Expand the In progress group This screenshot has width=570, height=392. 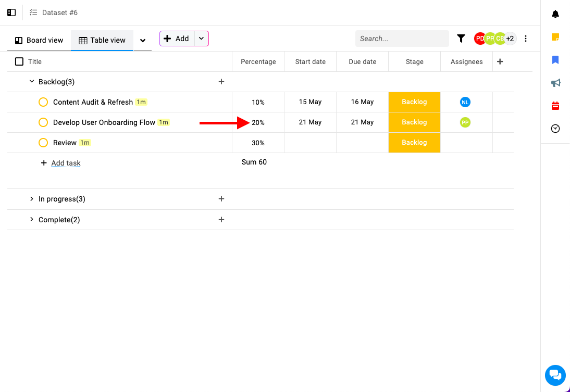[x=32, y=199]
